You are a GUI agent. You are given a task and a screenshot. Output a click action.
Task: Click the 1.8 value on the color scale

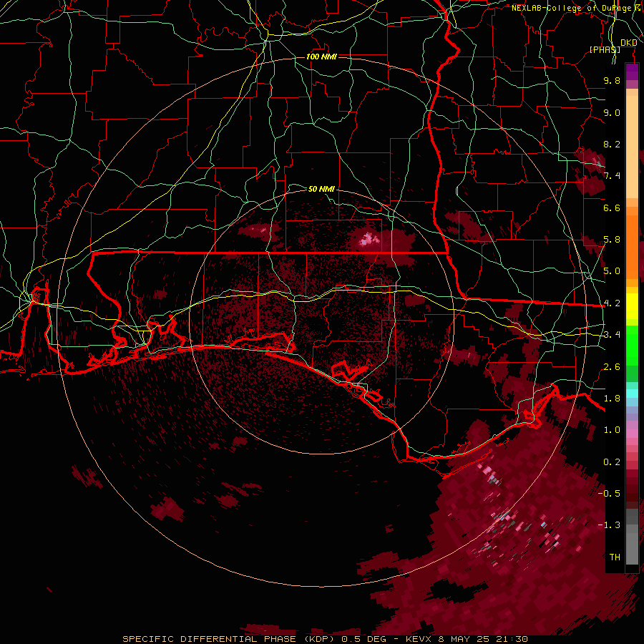tap(612, 399)
